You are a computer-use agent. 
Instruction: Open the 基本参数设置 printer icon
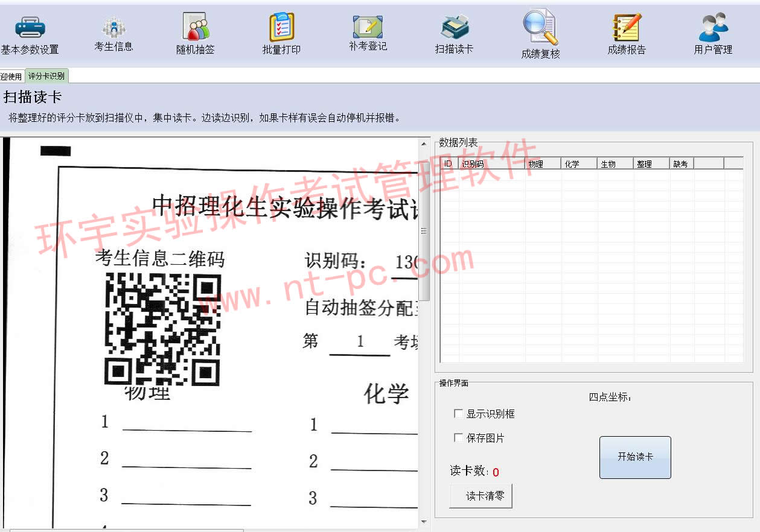click(30, 28)
